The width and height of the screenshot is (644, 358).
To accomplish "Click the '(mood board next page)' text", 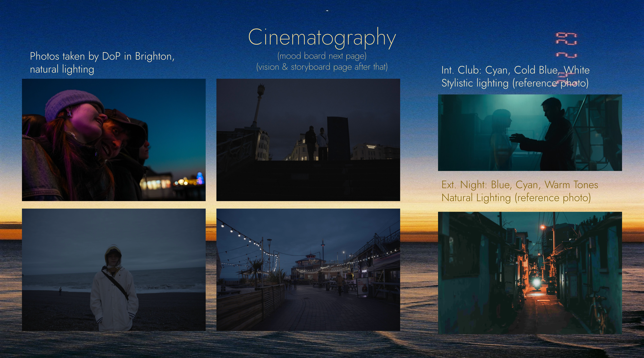I will pos(322,56).
